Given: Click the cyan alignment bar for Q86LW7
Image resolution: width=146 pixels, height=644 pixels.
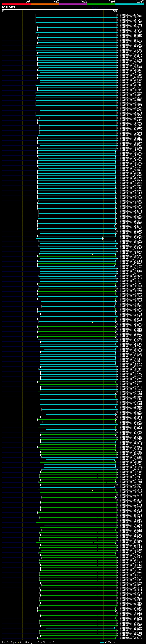Looking at the screenshot, I should point(81,628).
